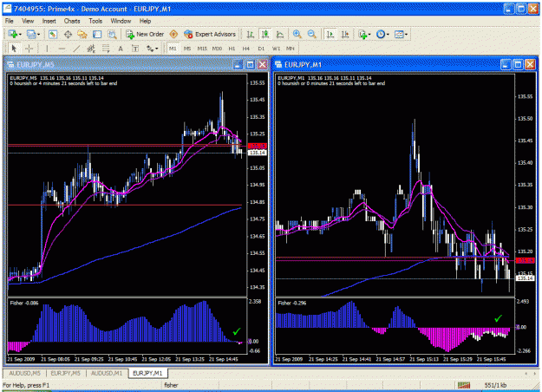542x392 pixels.
Task: Open the Tools menu
Action: coord(95,21)
